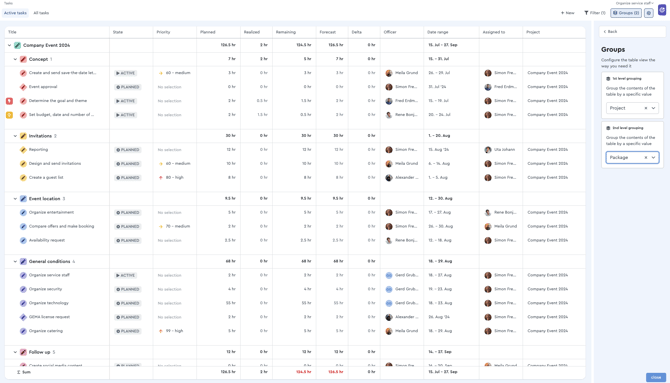The image size is (670, 383).
Task: Click No selection priority in Availability request row
Action: pos(170,240)
